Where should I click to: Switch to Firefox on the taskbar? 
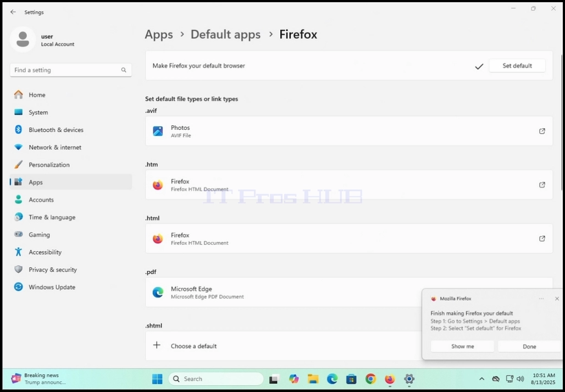[390, 379]
